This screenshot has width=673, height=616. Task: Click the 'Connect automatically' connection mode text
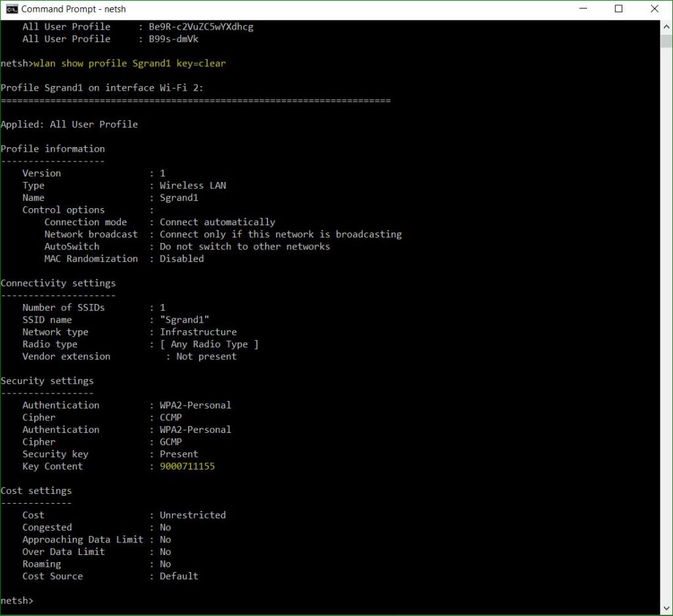point(217,222)
